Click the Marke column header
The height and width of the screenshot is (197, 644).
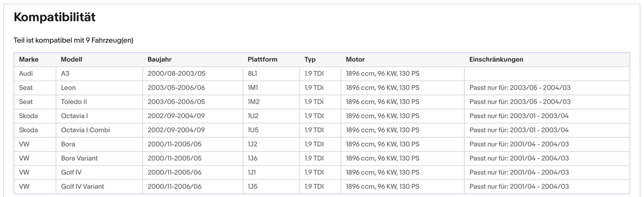coord(29,59)
